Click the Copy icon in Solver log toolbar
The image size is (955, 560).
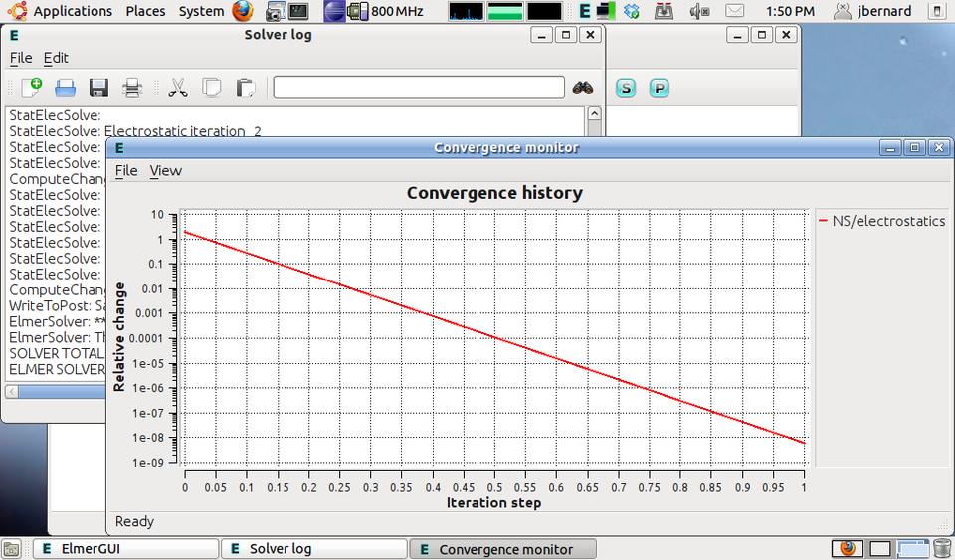click(x=212, y=88)
